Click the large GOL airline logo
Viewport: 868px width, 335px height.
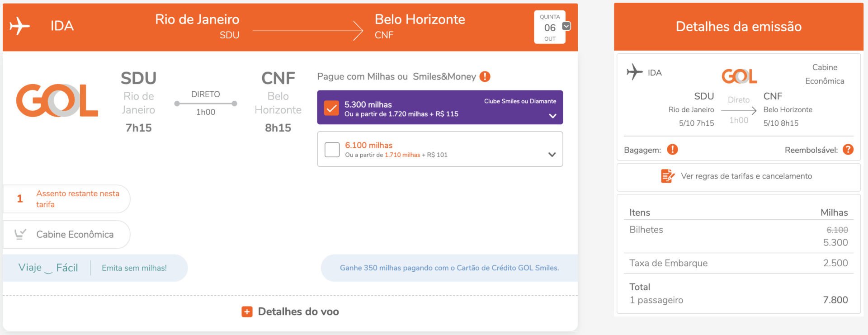[57, 100]
